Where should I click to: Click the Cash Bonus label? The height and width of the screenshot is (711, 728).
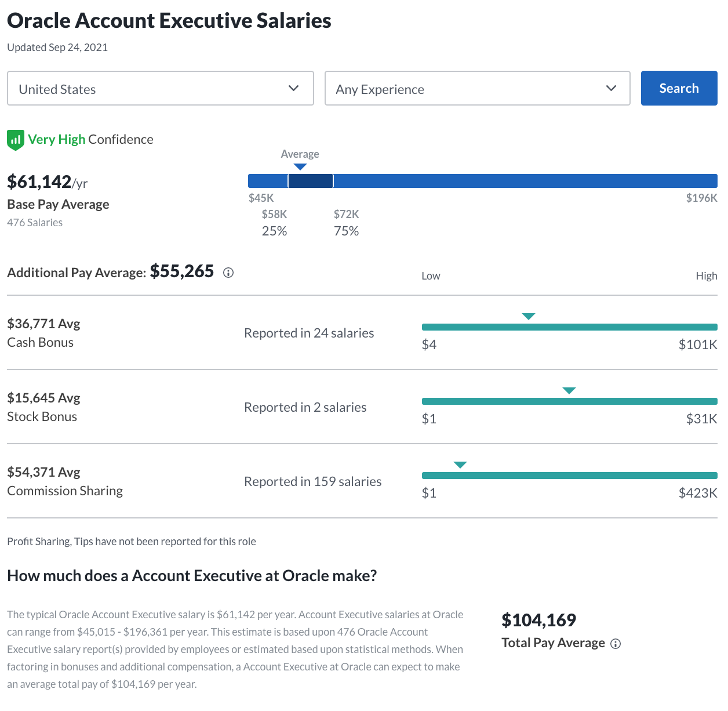(40, 342)
